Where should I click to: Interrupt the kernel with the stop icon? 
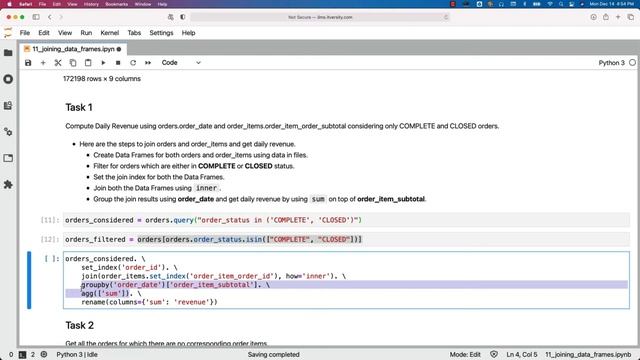[x=118, y=63]
